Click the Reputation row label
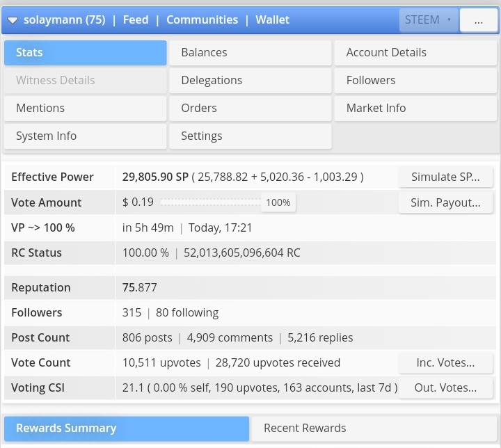 tap(41, 287)
